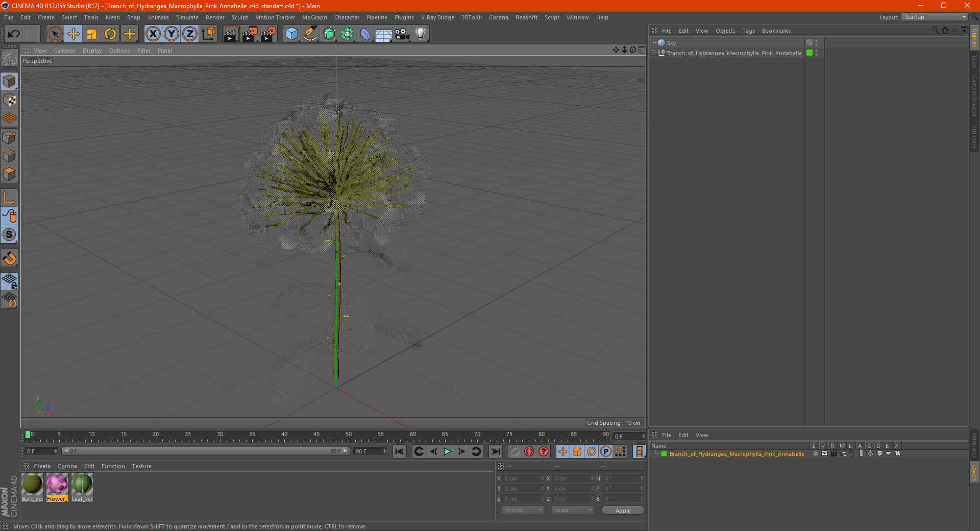Image resolution: width=980 pixels, height=531 pixels.
Task: Add a Cube primitive object
Action: [291, 34]
